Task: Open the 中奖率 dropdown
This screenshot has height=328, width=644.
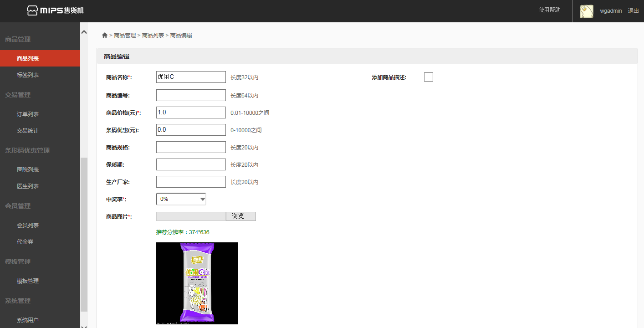Action: (181, 199)
